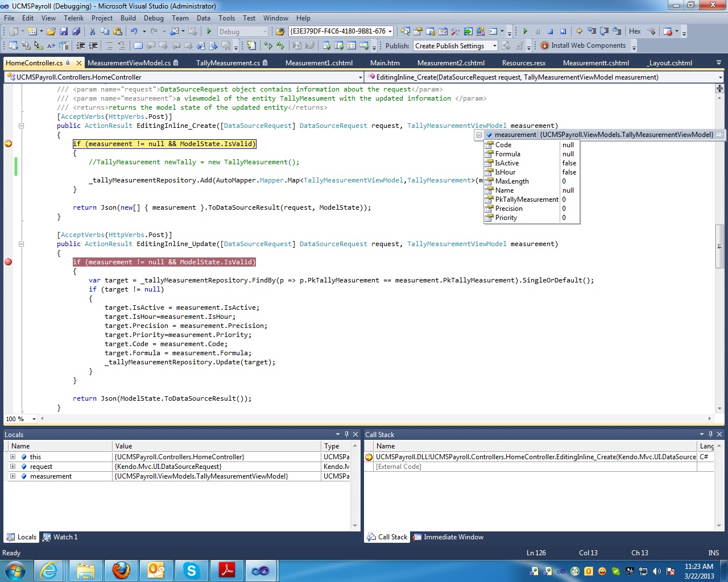This screenshot has width=728, height=582.
Task: Click the Undo arrow icon
Action: point(134,32)
